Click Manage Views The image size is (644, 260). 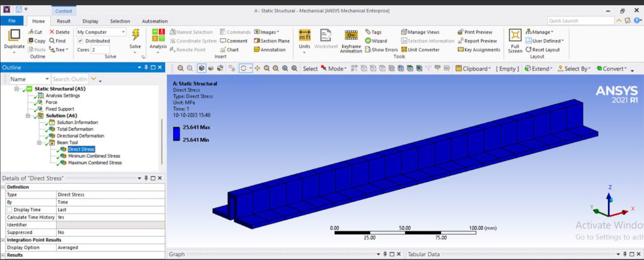(x=420, y=32)
